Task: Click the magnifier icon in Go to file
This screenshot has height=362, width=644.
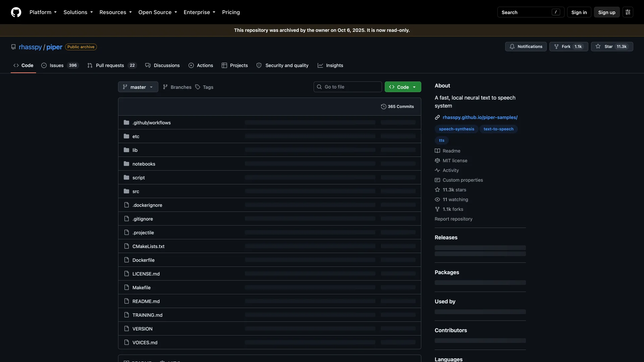Action: coord(319,87)
